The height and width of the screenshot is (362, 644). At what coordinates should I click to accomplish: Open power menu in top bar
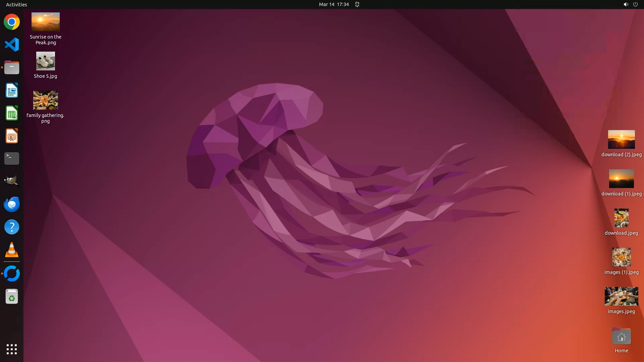click(635, 4)
